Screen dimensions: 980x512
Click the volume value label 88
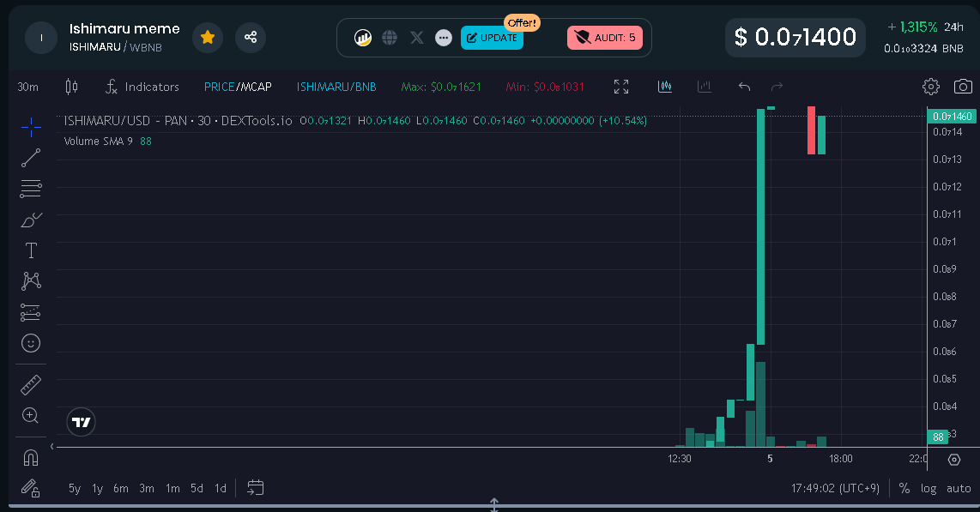(937, 437)
